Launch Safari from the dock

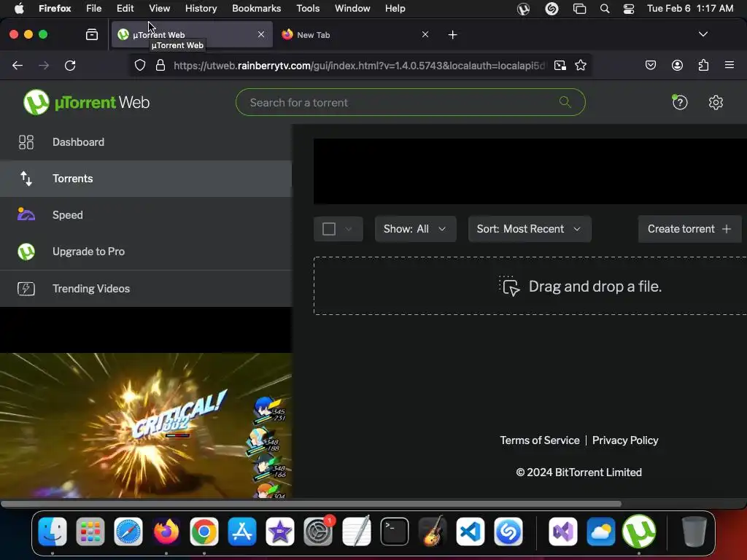point(128,532)
